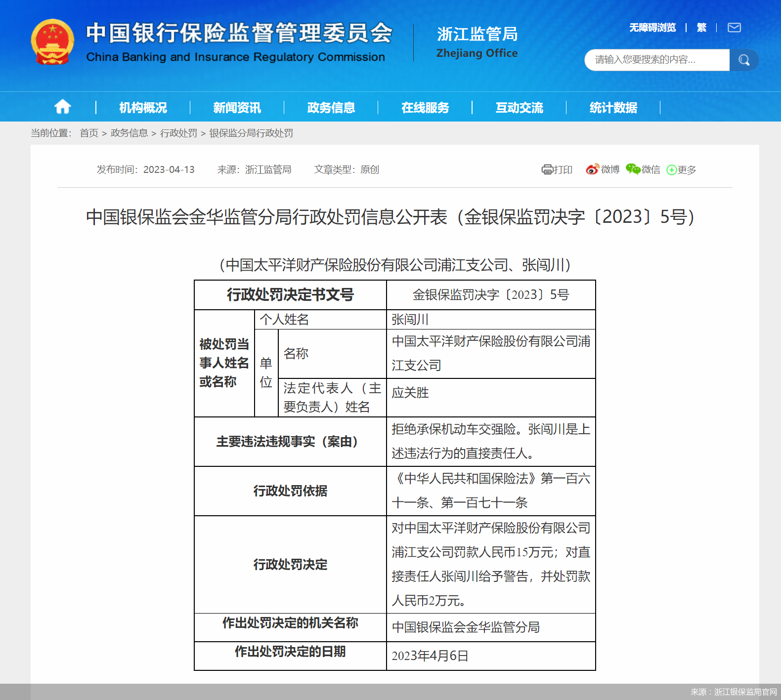Screen dimensions: 781x700
Task: Click the 行政处罚决定 label cell
Action: pyautogui.click(x=290, y=565)
